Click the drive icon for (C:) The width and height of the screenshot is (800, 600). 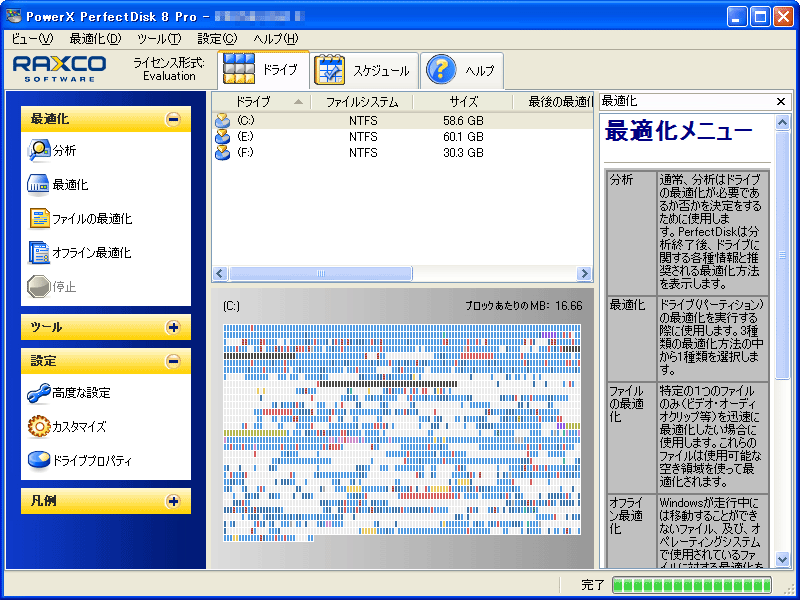tap(222, 121)
